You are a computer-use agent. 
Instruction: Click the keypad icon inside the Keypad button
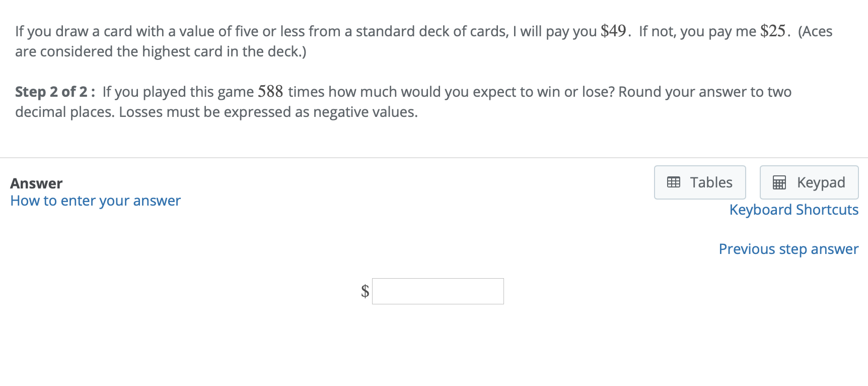pyautogui.click(x=780, y=182)
